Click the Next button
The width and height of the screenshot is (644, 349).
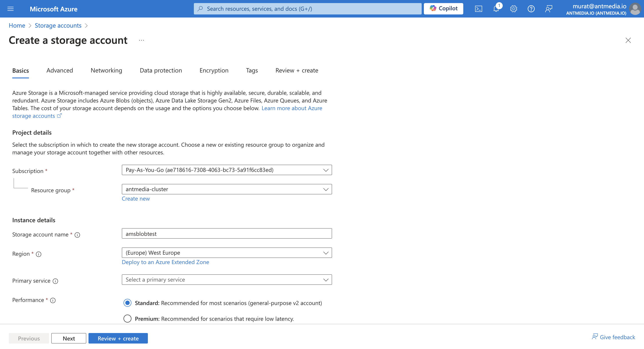click(x=69, y=338)
